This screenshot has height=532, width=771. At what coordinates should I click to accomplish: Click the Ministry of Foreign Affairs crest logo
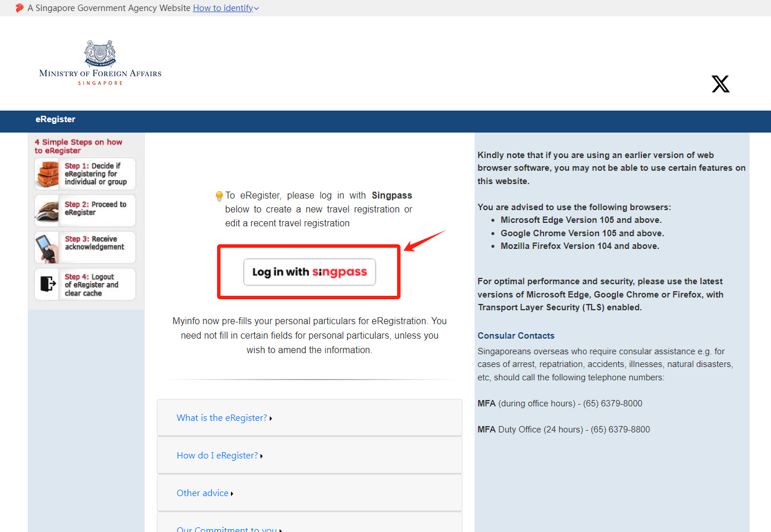[x=100, y=54]
